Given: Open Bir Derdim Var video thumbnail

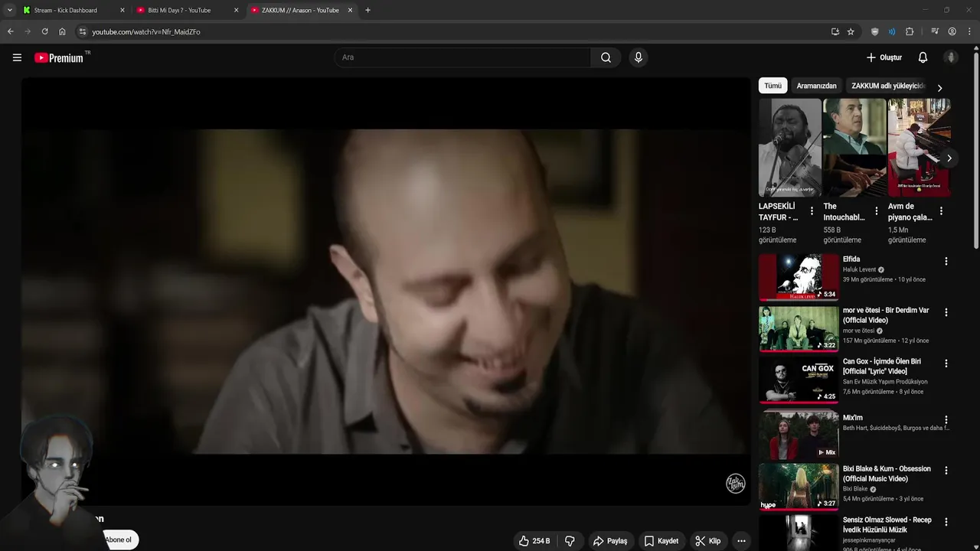Looking at the screenshot, I should tap(799, 328).
